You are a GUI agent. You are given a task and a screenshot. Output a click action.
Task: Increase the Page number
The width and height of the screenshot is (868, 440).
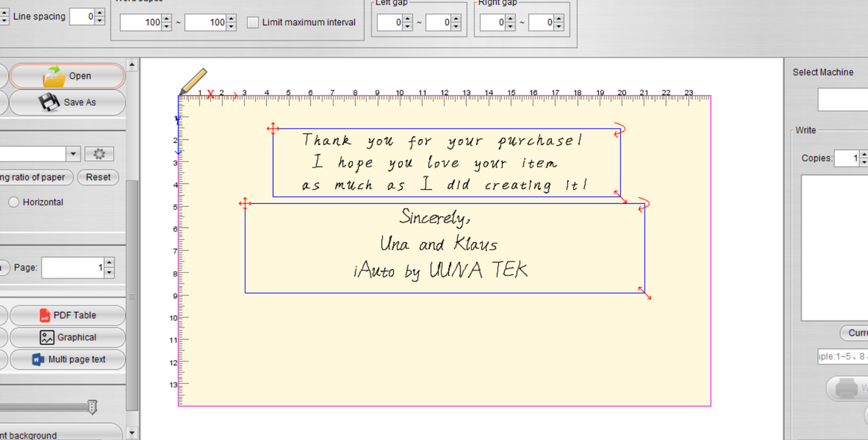click(109, 263)
